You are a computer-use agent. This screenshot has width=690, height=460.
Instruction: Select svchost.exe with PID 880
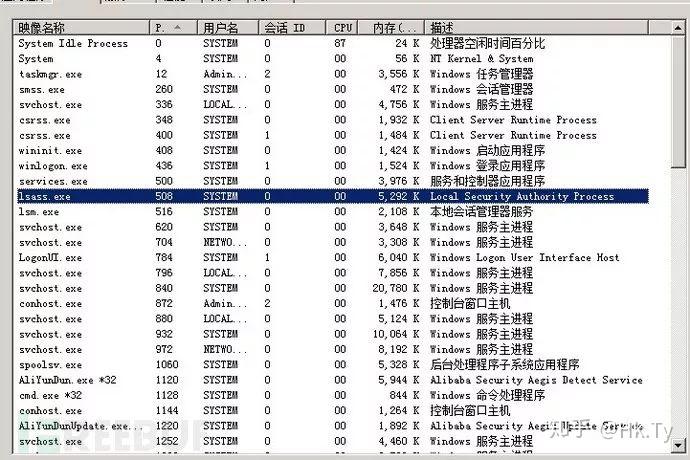333,319
